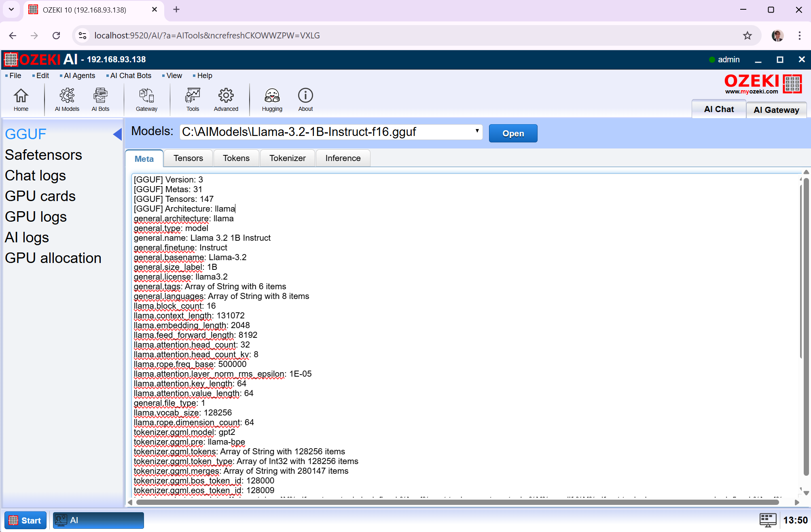Image resolution: width=811 pixels, height=532 pixels.
Task: Open the Gateway toolbar icon
Action: 146,100
